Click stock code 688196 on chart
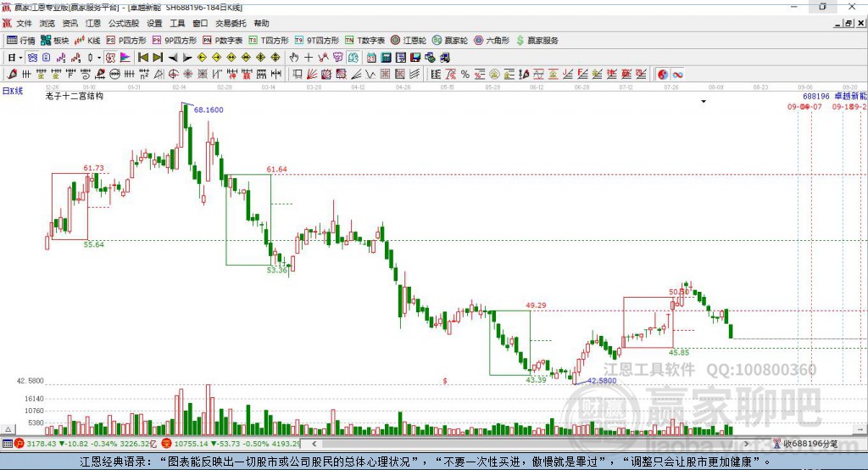This screenshot has height=470, width=868. click(x=816, y=96)
